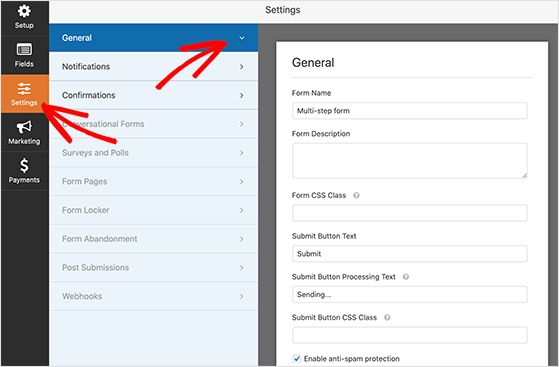
Task: Expand the Form Pages chevron
Action: point(242,182)
